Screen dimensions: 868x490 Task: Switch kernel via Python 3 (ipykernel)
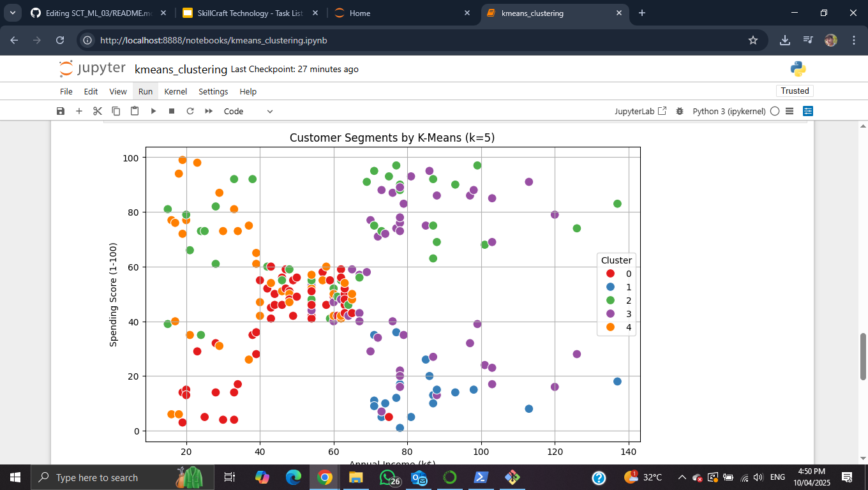(729, 111)
